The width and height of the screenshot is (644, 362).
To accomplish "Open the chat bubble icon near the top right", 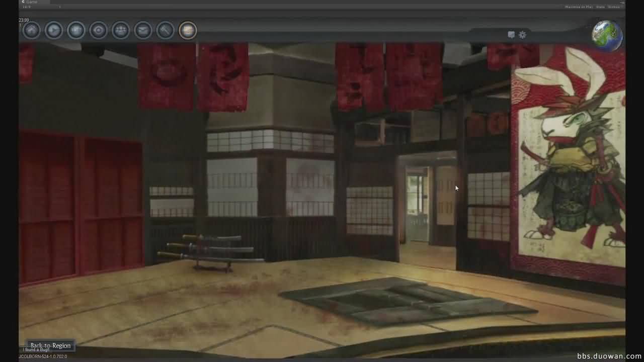I will (x=511, y=35).
